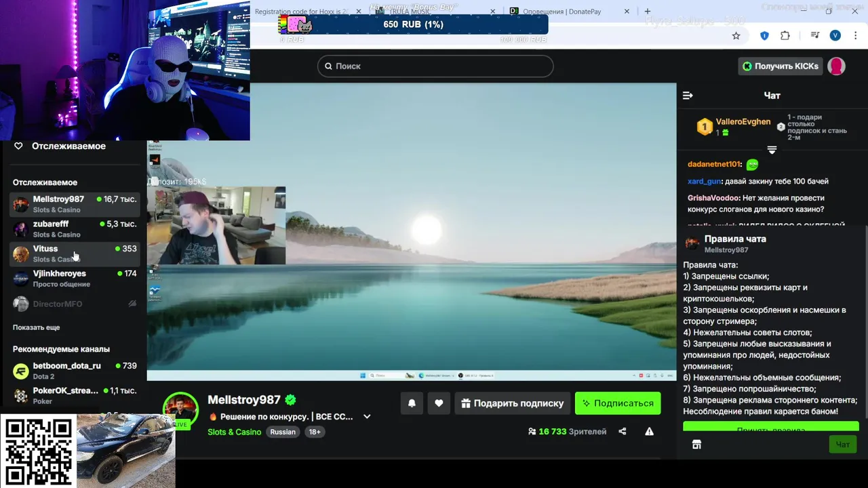
Task: Bookmark this page with the star
Action: (736, 35)
